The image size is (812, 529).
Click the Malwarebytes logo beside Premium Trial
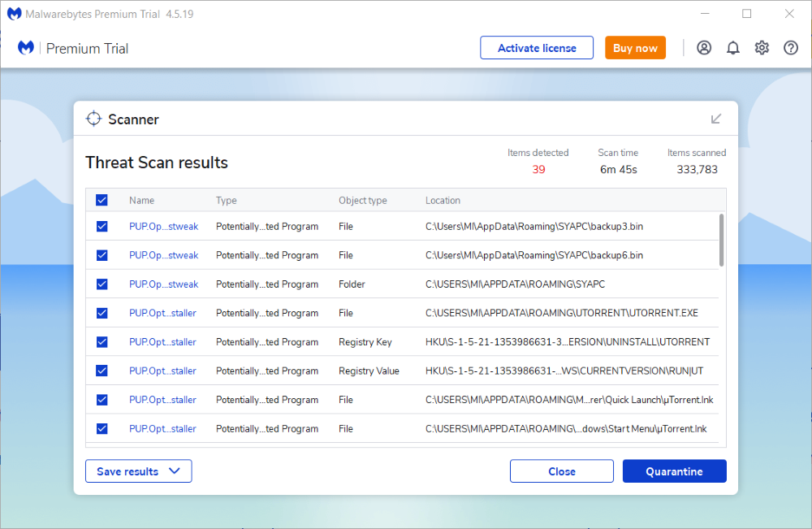[26, 48]
